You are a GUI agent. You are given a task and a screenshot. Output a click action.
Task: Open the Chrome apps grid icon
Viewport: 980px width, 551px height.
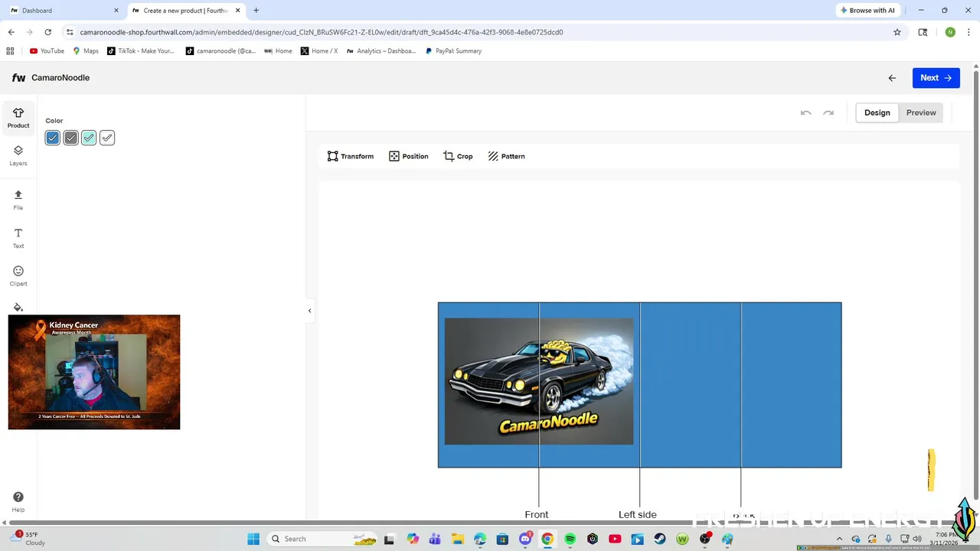click(x=10, y=51)
